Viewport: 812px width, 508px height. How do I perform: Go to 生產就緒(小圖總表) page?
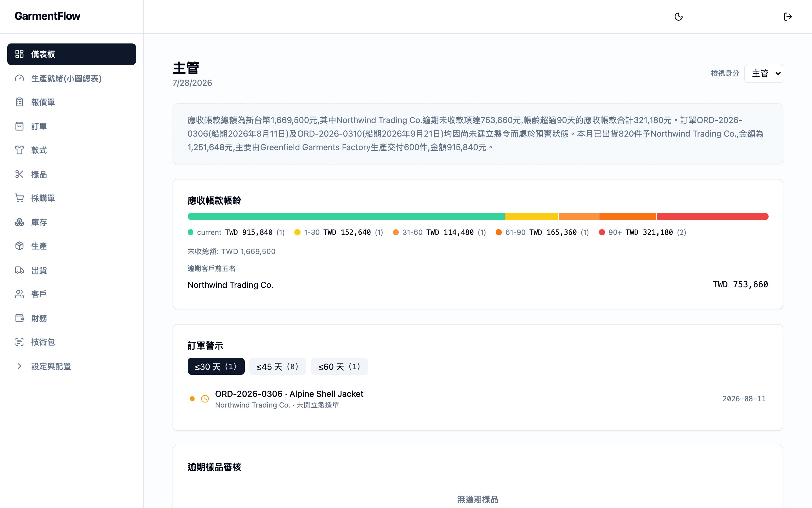point(71,78)
